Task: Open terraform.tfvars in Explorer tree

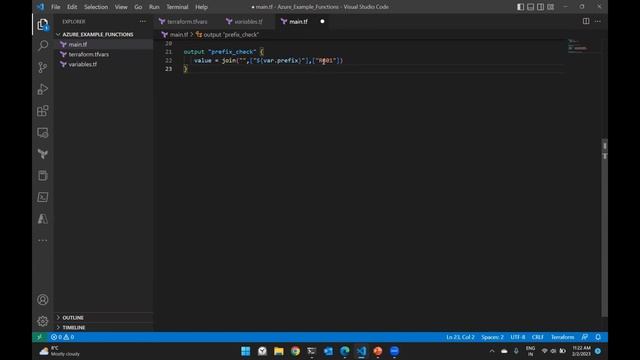Action: click(89, 54)
